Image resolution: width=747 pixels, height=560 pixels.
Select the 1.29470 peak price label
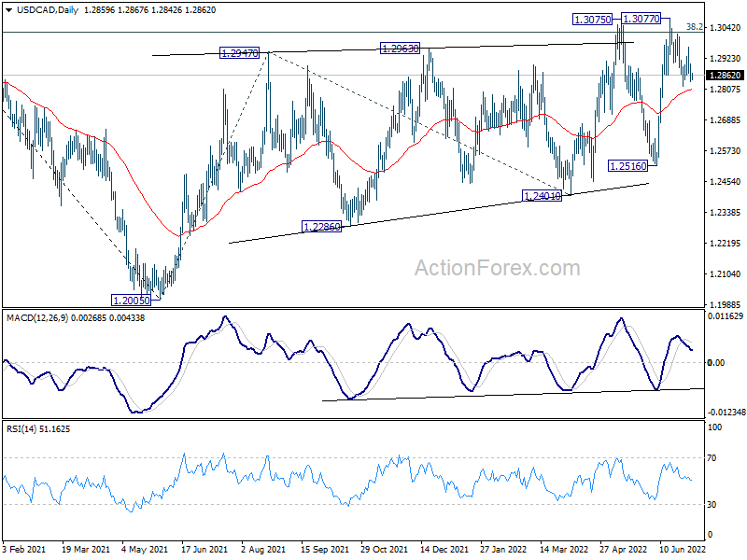(x=240, y=53)
